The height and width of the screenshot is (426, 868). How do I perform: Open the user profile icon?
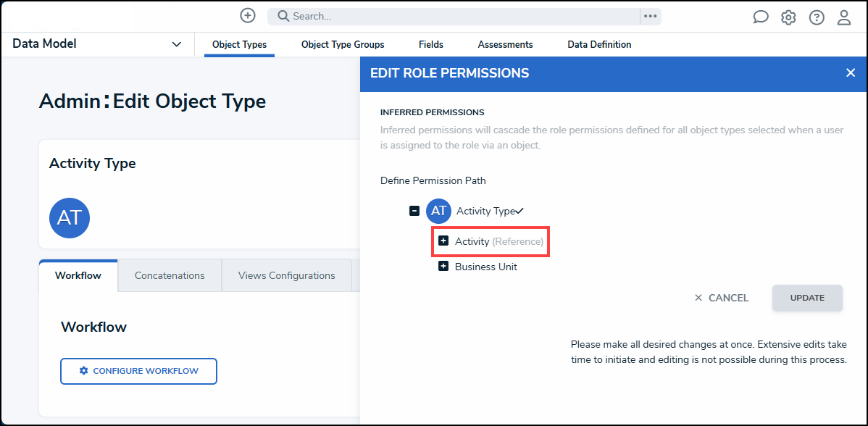844,17
